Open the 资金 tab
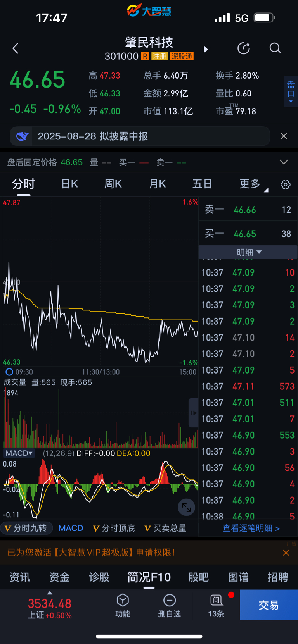Screen dimensions: 298x644 pyautogui.click(x=59, y=577)
